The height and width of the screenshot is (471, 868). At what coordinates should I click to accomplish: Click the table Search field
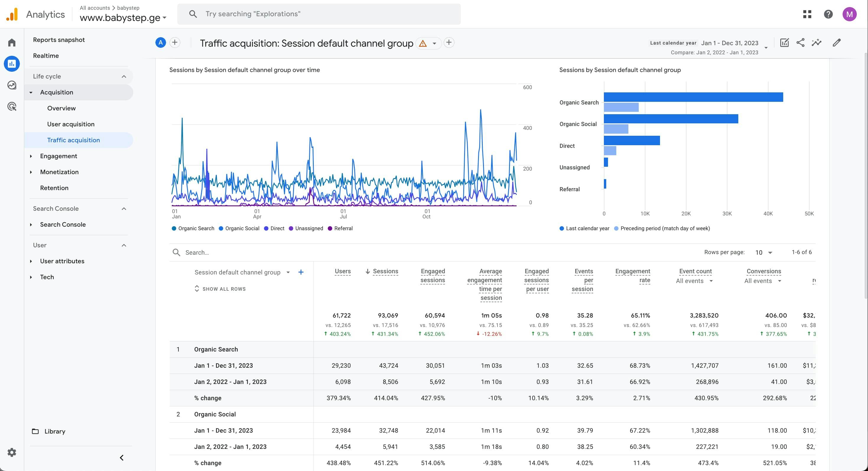236,253
